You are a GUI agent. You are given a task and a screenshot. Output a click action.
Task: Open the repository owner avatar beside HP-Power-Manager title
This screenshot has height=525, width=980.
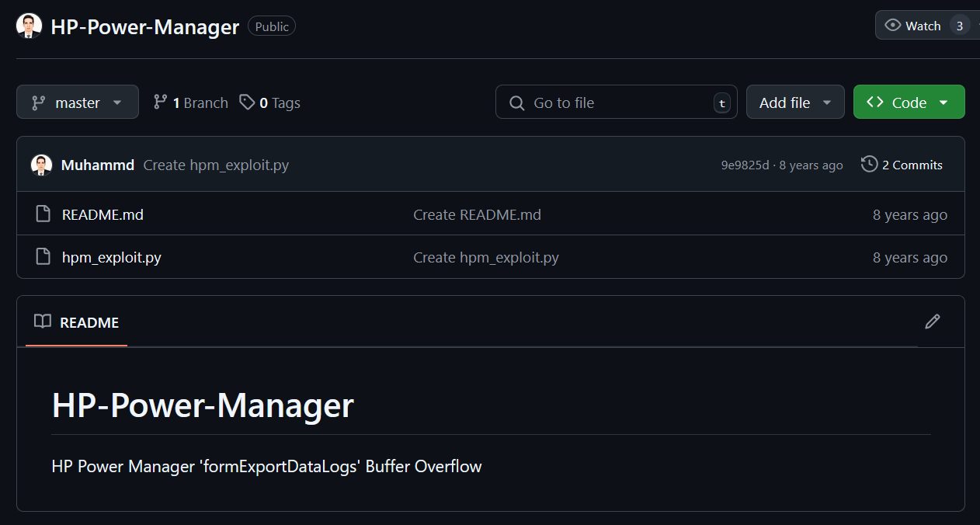(29, 26)
